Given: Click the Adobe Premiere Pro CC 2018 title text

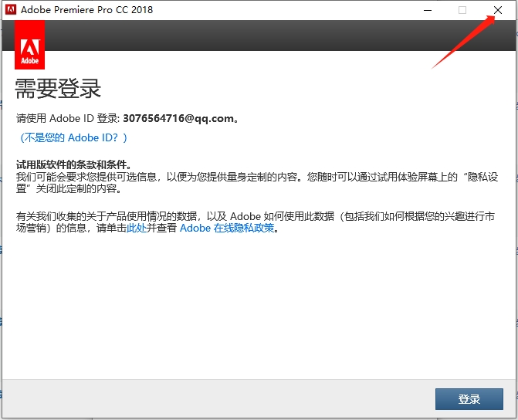Looking at the screenshot, I should tap(87, 9).
